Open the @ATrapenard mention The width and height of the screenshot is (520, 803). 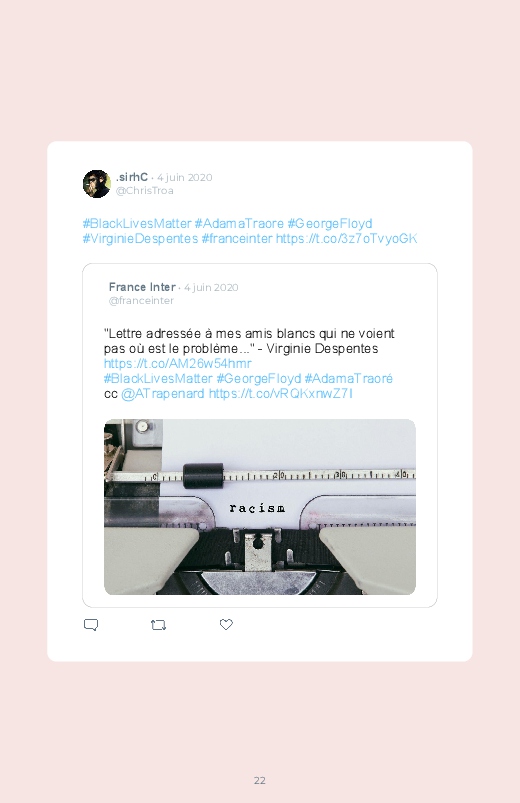tap(163, 394)
